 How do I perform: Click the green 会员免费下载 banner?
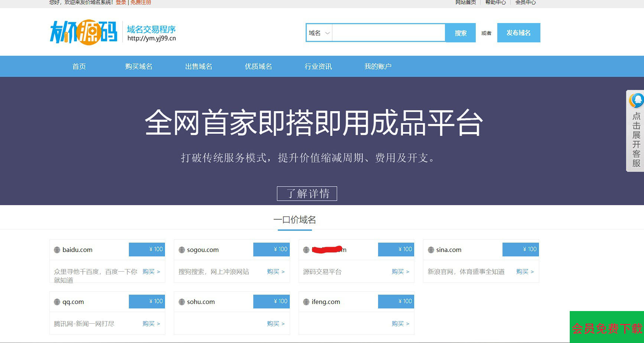pyautogui.click(x=606, y=328)
